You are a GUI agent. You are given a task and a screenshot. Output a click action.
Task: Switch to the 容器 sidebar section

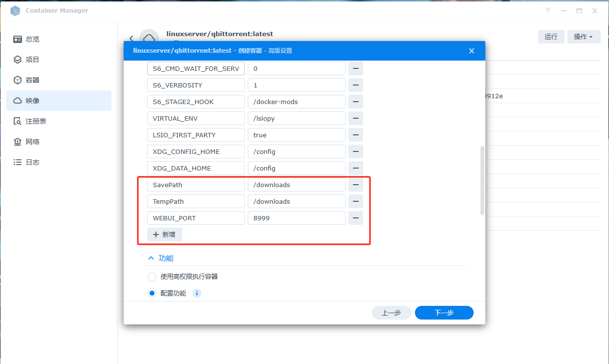32,80
